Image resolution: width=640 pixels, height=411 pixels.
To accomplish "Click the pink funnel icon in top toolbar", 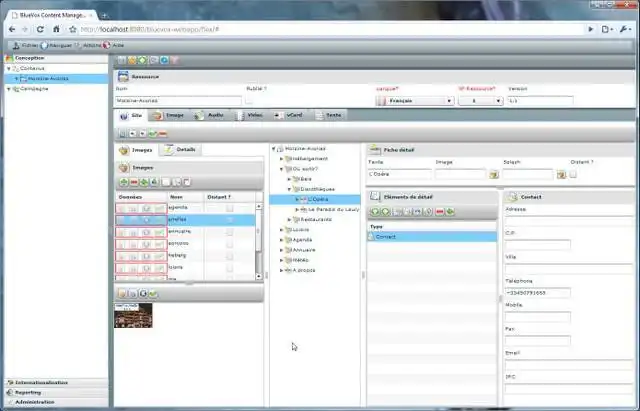I will tap(175, 60).
